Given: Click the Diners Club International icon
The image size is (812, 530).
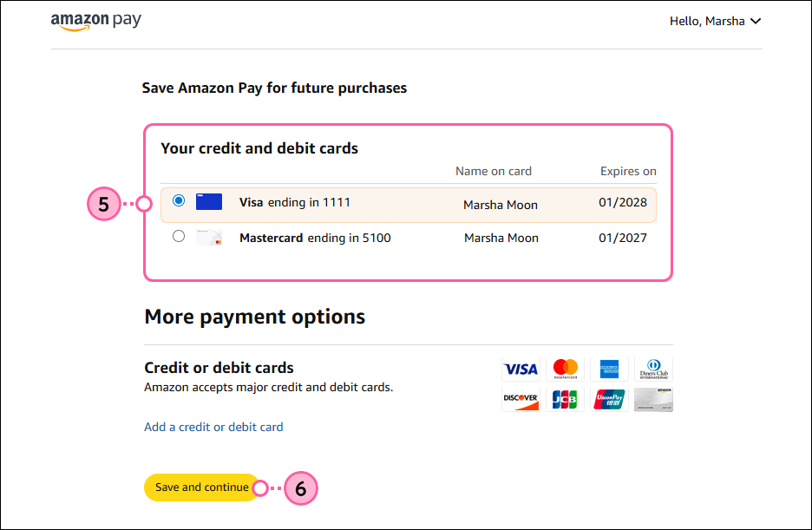Looking at the screenshot, I should pyautogui.click(x=653, y=369).
